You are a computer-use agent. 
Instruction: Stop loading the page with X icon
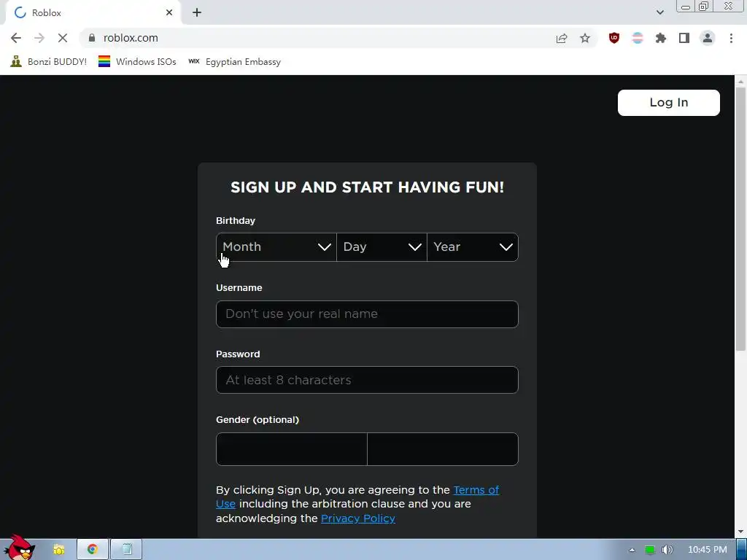coord(63,38)
